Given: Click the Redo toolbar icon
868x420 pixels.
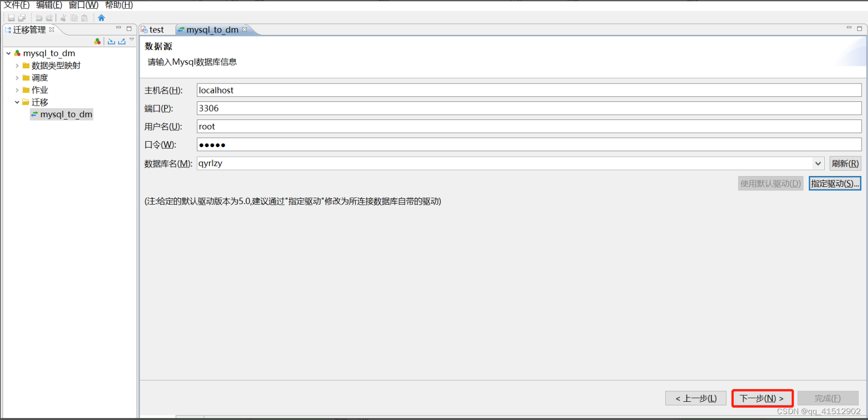Looking at the screenshot, I should [x=49, y=18].
